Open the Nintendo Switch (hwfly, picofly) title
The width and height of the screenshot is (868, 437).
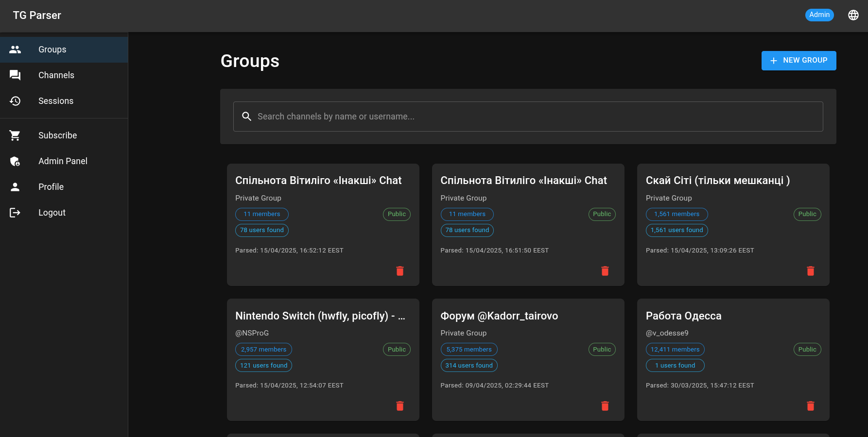pos(320,316)
